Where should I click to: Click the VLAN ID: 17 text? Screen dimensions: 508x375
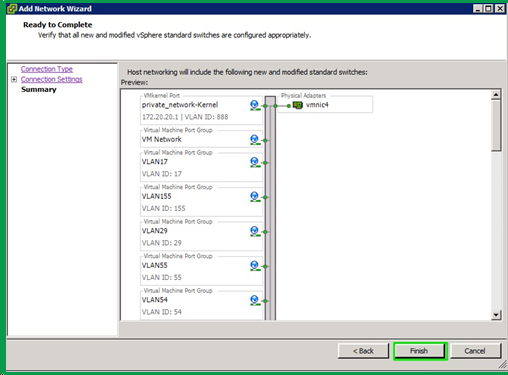coord(162,174)
